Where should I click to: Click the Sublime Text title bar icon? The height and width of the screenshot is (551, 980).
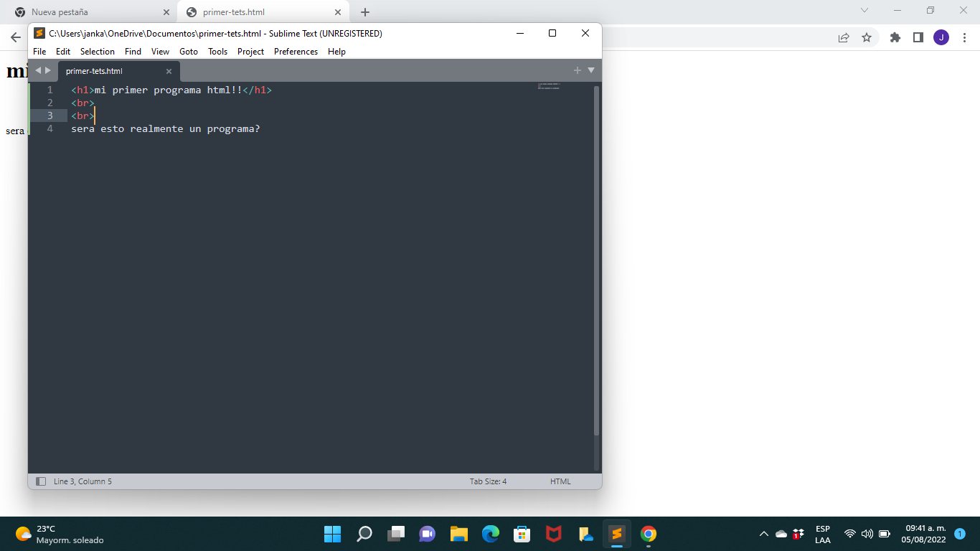[39, 33]
